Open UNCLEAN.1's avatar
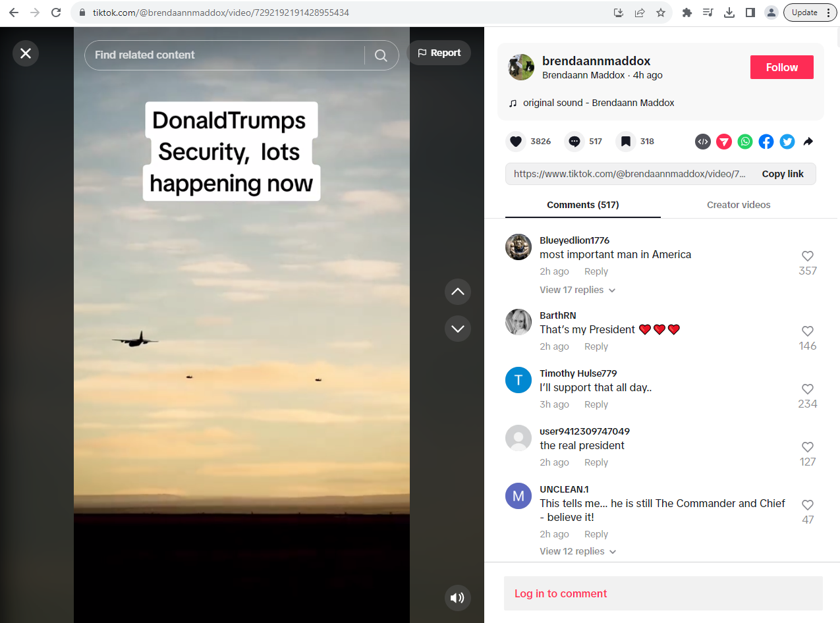840x623 pixels. (x=518, y=496)
